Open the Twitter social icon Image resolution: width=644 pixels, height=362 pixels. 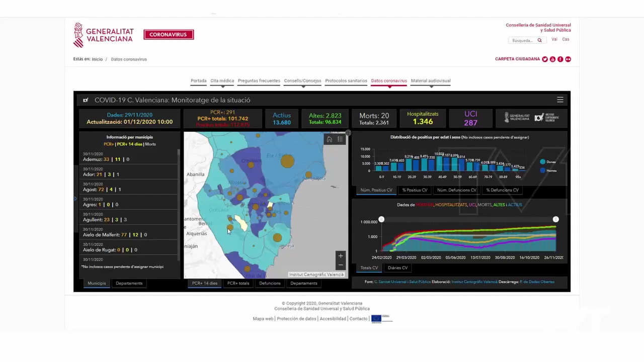545,59
